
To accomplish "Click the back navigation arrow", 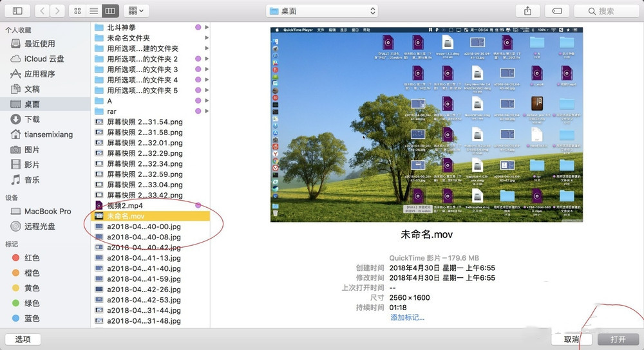I will click(x=43, y=11).
